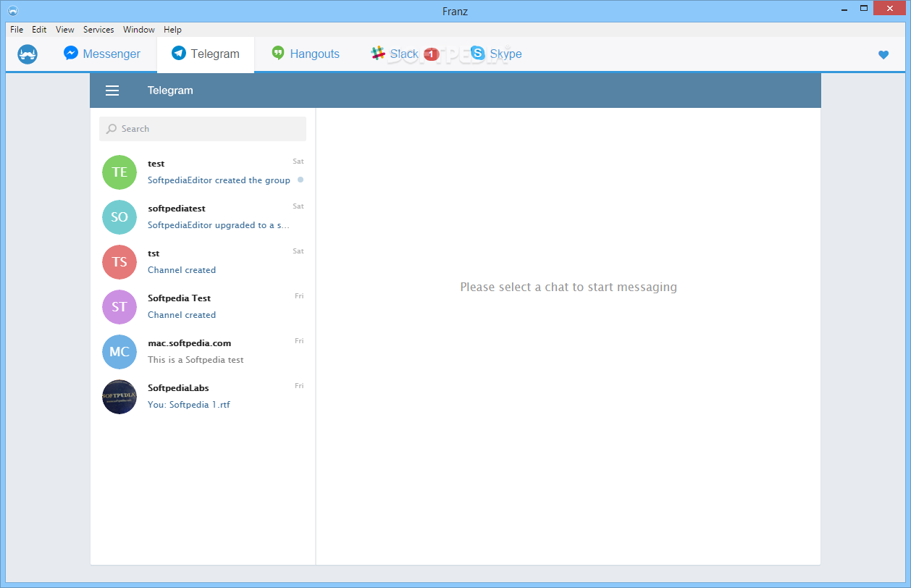Click the Fri timestamp on SoftpediaLabs
Image resolution: width=911 pixels, height=588 pixels.
click(x=299, y=386)
